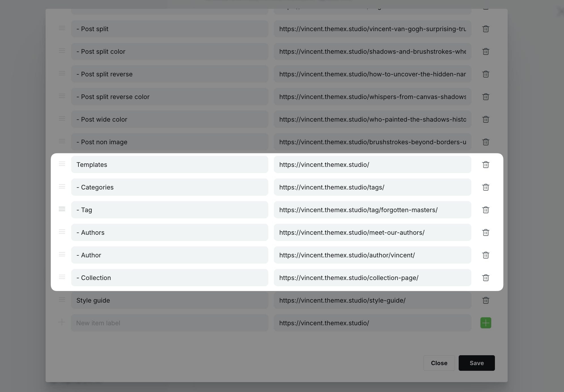Grab the drag handle for Collection row
564x392 pixels.
point(62,277)
